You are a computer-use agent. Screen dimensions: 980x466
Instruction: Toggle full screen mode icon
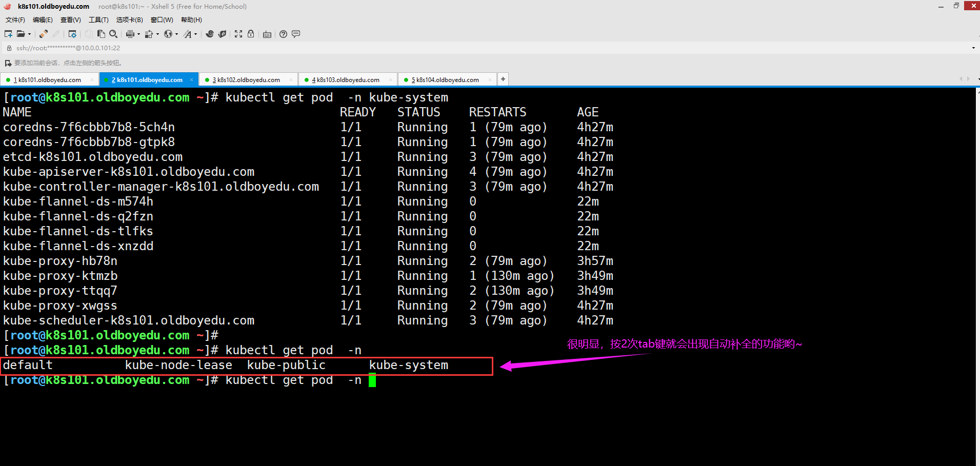pos(238,34)
